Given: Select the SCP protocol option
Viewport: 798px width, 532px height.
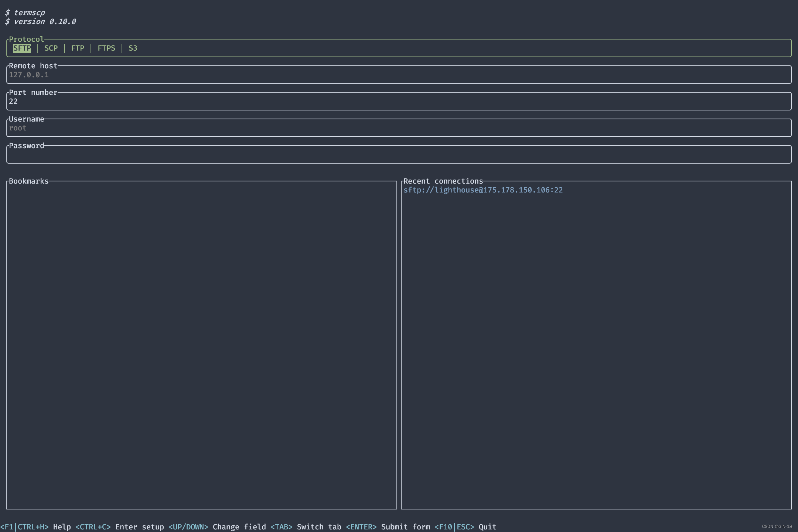Looking at the screenshot, I should (51, 48).
